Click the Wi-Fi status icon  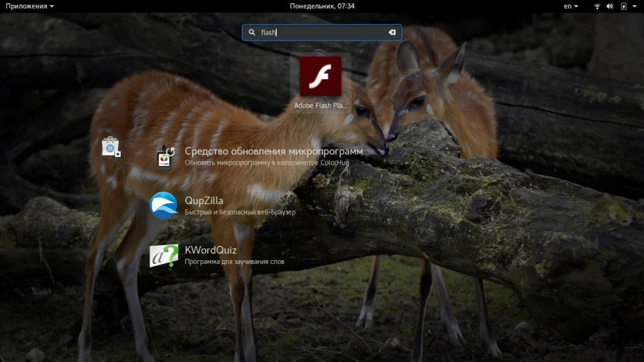click(597, 6)
